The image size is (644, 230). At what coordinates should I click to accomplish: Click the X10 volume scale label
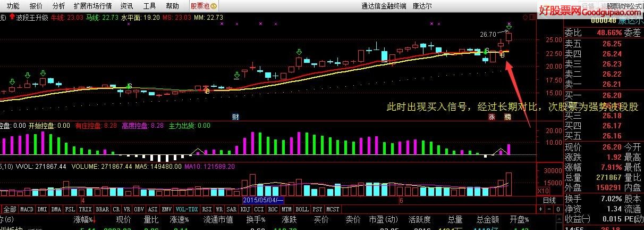click(544, 191)
